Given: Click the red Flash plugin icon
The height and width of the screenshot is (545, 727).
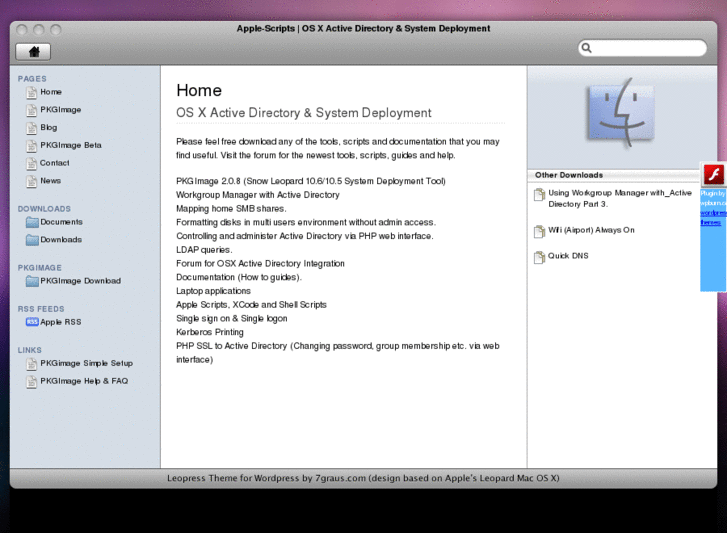Looking at the screenshot, I should [714, 175].
